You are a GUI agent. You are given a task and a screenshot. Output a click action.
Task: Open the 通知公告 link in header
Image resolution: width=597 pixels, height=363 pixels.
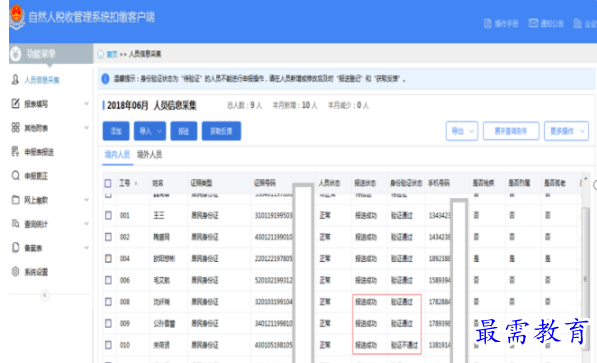[x=552, y=24]
